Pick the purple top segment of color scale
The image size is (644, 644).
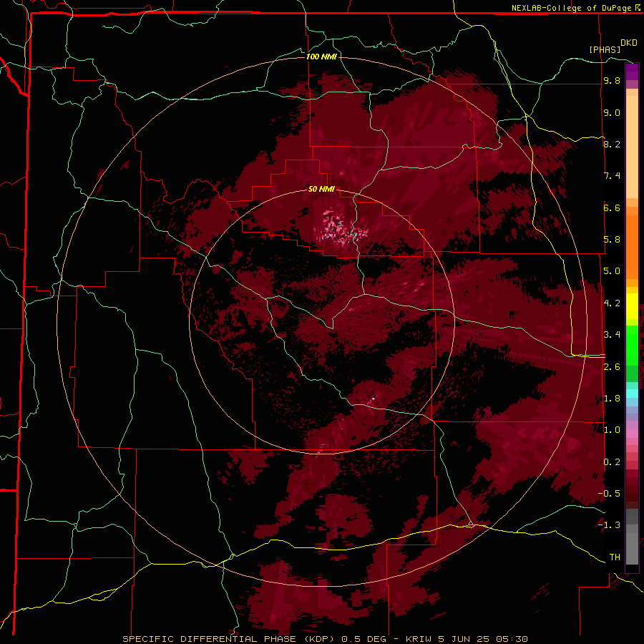(632, 72)
